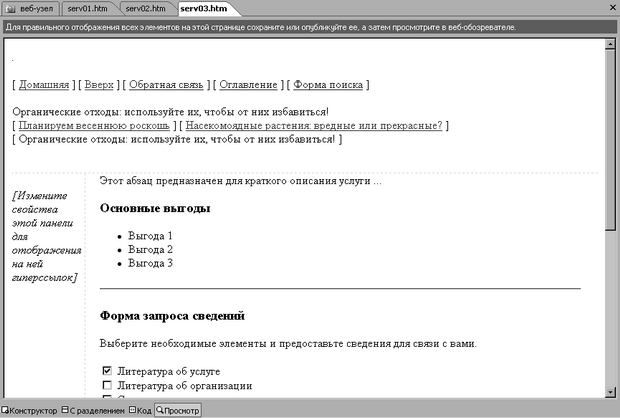The height and width of the screenshot is (418, 620).
Task: Open the serv01.htm tab
Action: (x=87, y=8)
